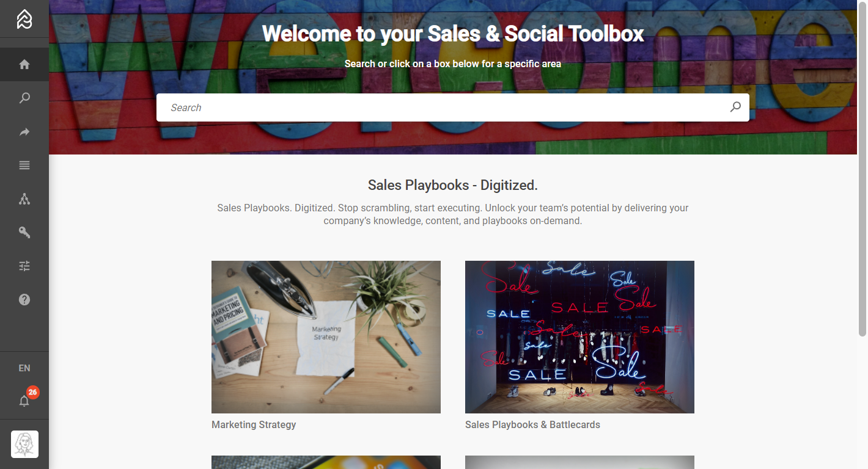Open the sidebar search magnifier icon

(24, 98)
